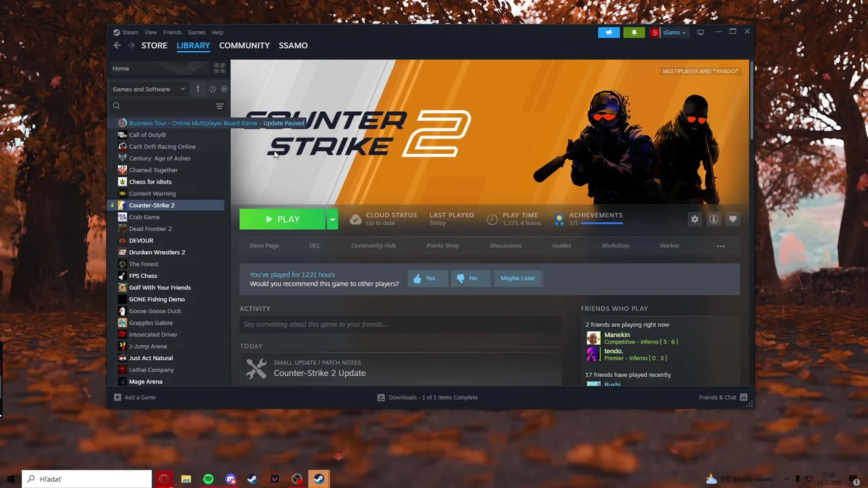Viewport: 868px width, 488px height.
Task: Open the advanced filter options icon
Action: 219,106
